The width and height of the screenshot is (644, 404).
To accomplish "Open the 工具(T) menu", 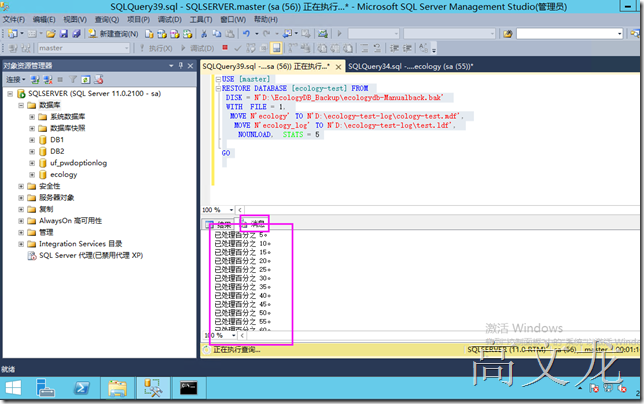I will point(201,19).
